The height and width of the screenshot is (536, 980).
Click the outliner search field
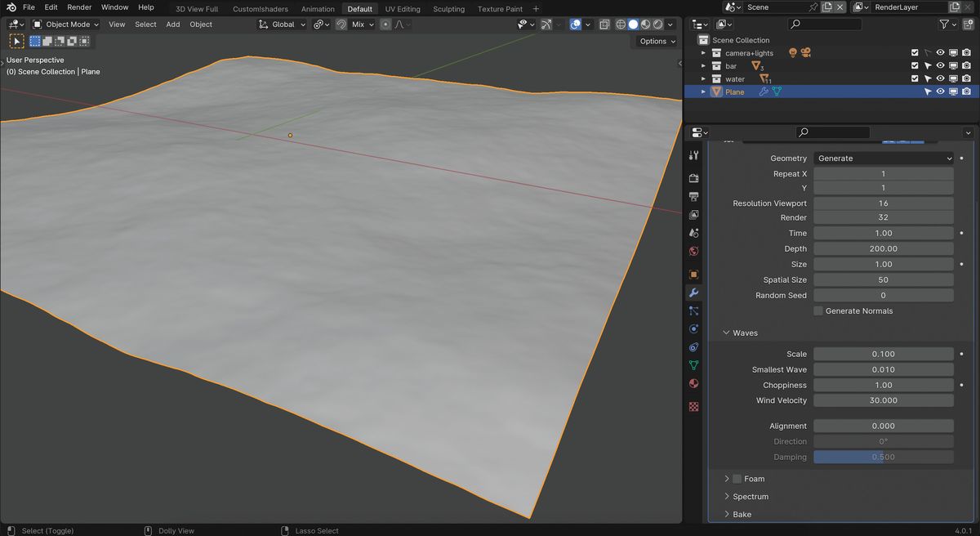point(824,24)
